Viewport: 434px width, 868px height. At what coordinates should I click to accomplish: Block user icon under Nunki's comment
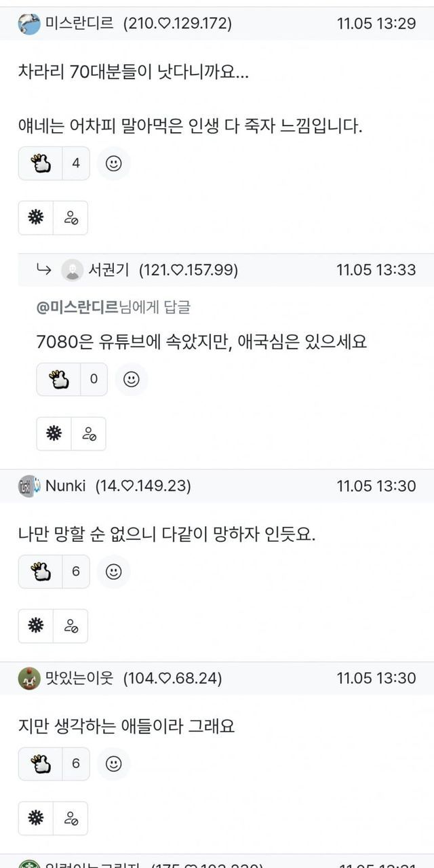point(71,626)
